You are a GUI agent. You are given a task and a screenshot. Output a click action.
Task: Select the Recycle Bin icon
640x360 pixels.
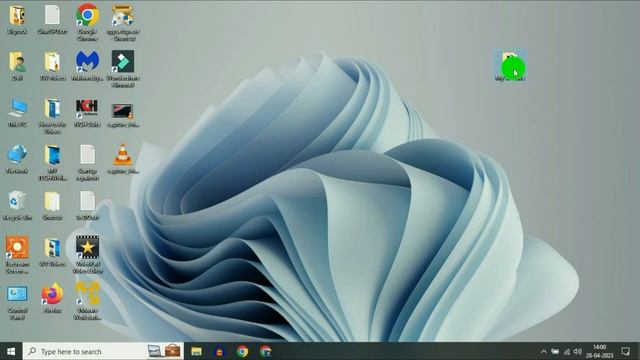[17, 205]
